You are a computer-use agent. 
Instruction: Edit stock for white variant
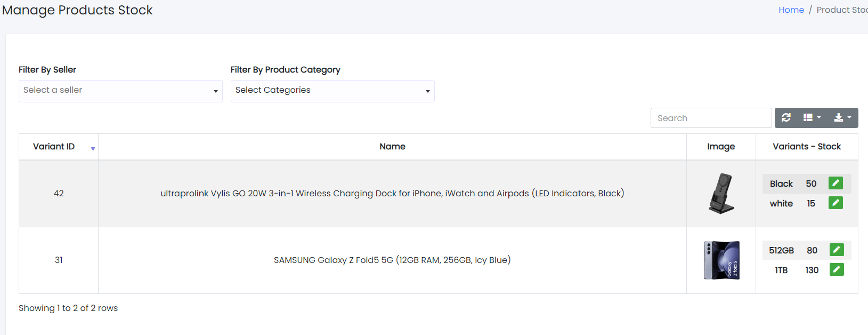[835, 203]
